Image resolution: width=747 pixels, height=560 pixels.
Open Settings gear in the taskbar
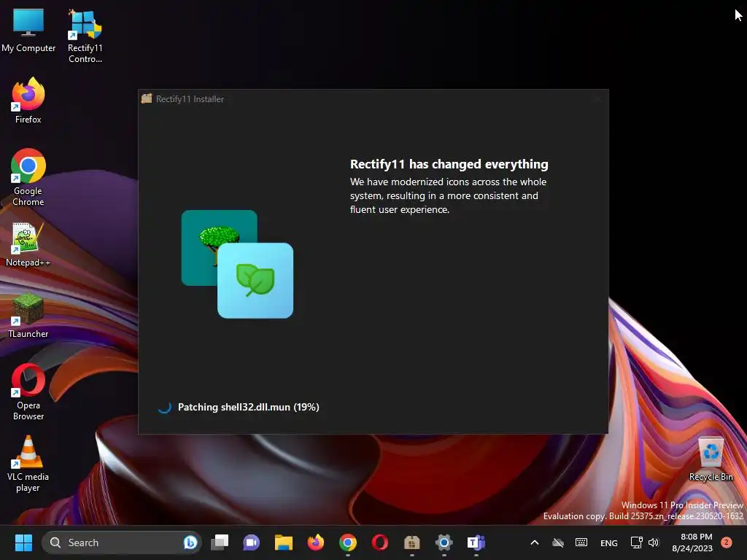click(x=444, y=542)
